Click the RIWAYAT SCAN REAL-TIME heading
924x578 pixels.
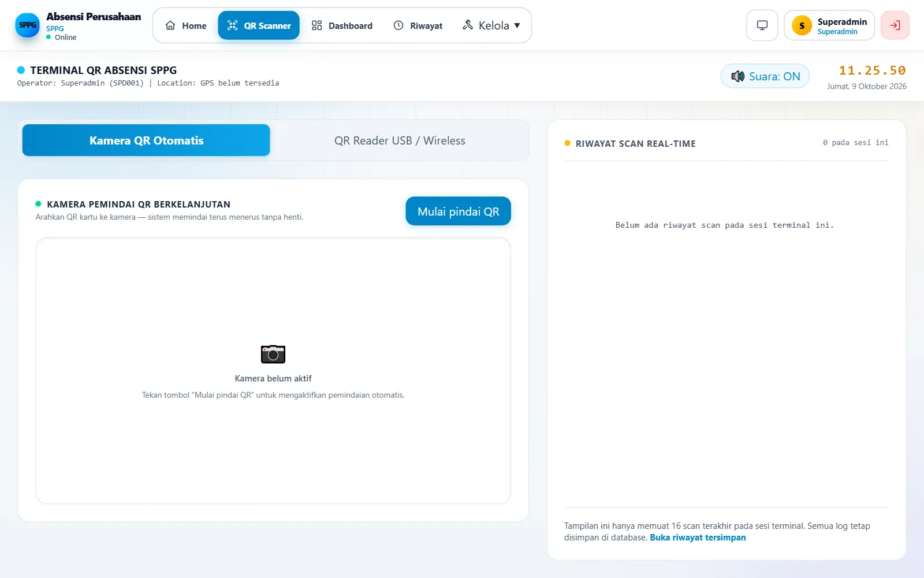tap(635, 144)
